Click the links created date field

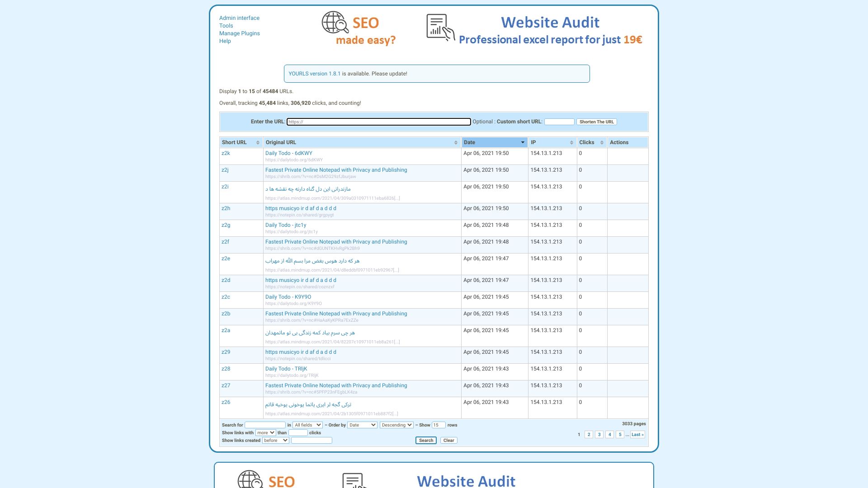click(x=311, y=441)
